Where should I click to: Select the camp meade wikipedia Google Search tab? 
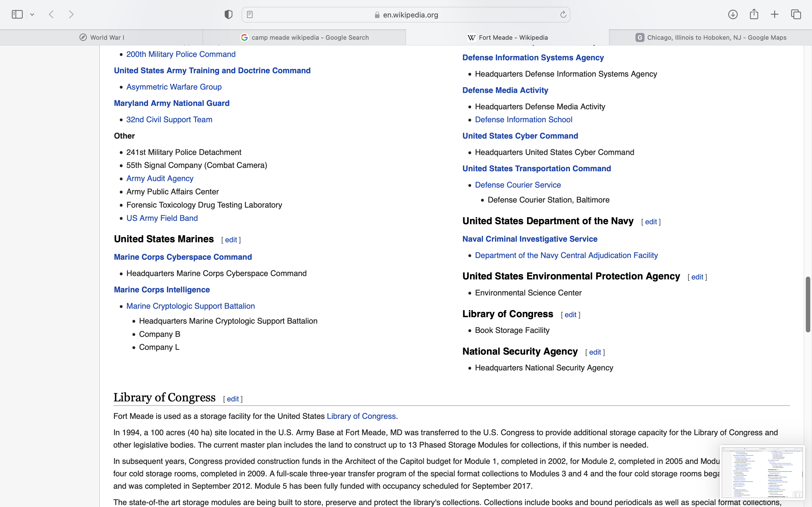pyautogui.click(x=304, y=37)
